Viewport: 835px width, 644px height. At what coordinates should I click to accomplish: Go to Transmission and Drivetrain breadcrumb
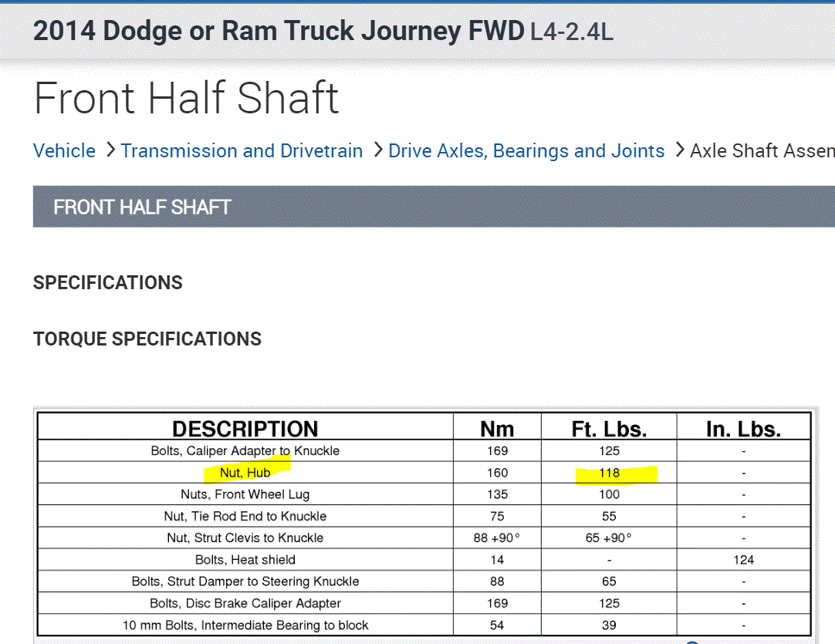[x=242, y=150]
